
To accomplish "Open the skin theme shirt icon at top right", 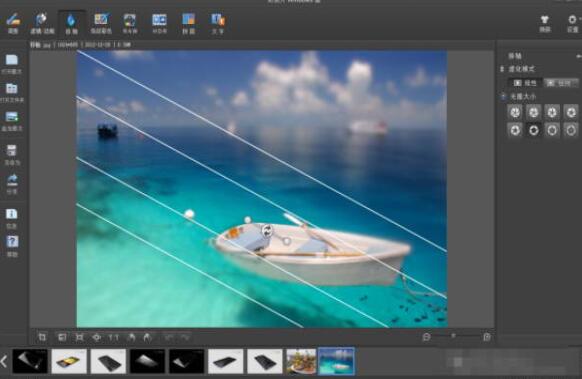I will (x=545, y=23).
